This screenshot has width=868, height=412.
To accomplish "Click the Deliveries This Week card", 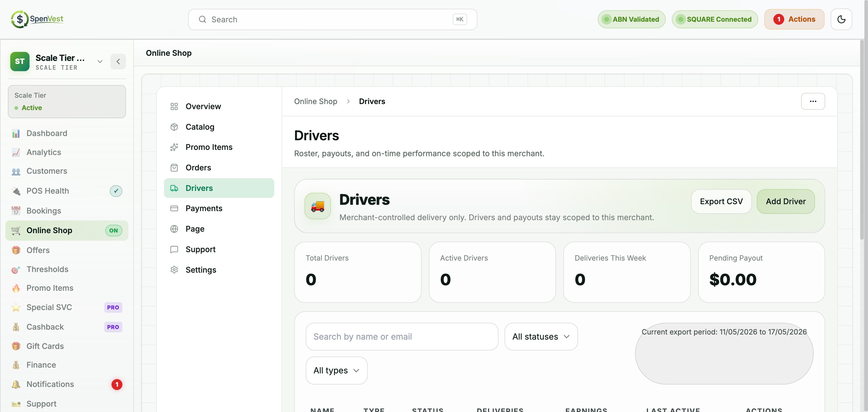I will [x=627, y=272].
